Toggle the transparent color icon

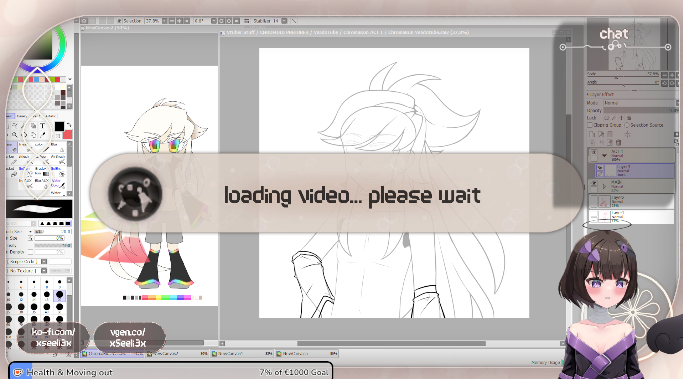pos(59,135)
